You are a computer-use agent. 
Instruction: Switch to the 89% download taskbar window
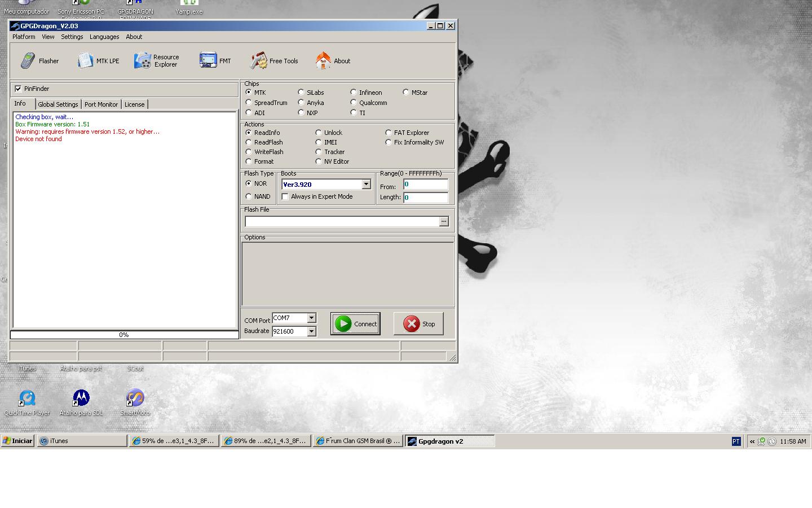click(x=266, y=441)
